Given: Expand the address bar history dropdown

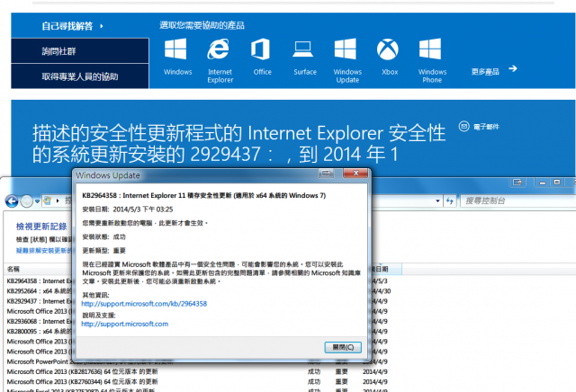Looking at the screenshot, I should point(437,200).
